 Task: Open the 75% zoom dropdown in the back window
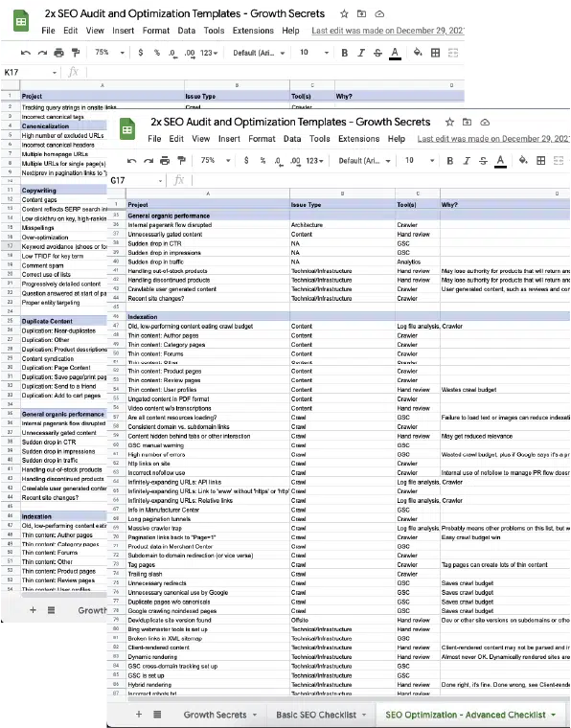click(109, 53)
